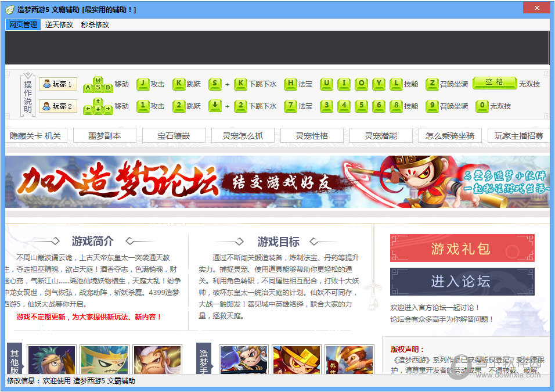This screenshot has height=392, width=555.
Task: Open the white-haired elder character thumbnail
Action: coord(157,359)
